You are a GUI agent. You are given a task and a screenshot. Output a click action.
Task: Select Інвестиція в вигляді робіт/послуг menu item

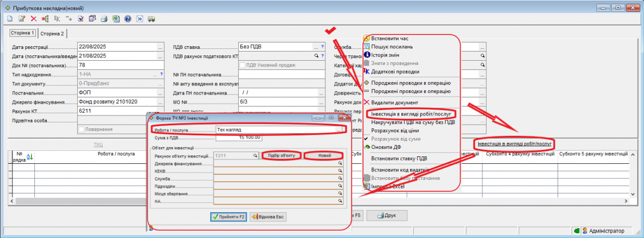click(411, 114)
